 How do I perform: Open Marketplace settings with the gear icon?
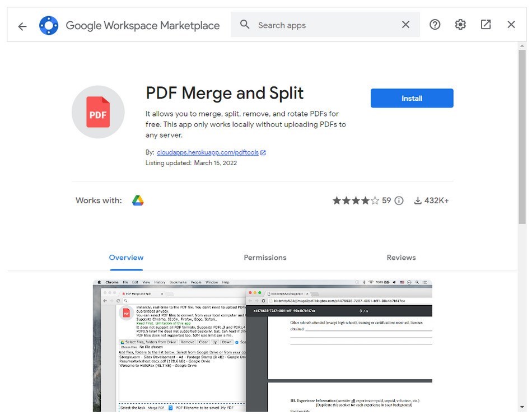point(460,24)
